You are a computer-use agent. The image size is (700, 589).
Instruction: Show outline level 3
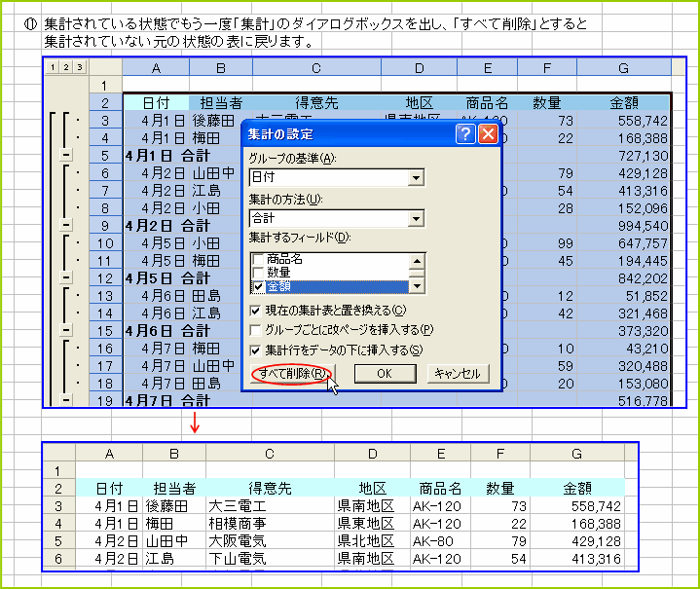click(x=80, y=67)
